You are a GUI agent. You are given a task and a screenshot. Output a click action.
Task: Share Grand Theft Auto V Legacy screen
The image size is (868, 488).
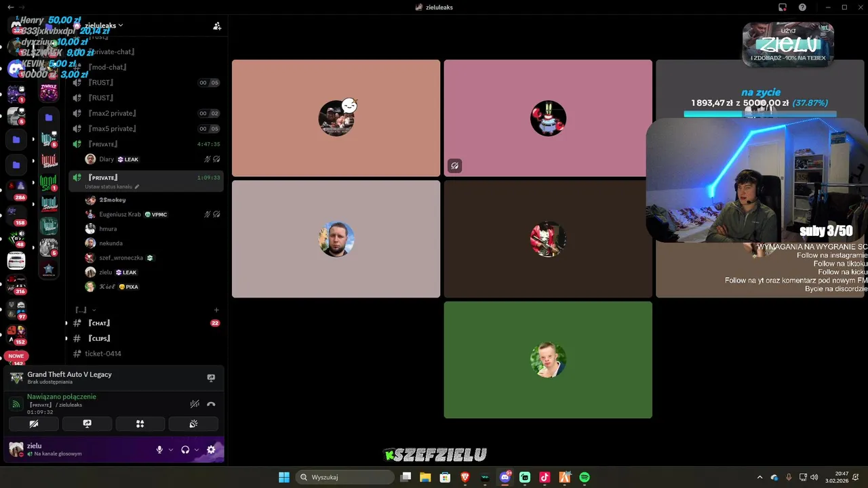click(x=211, y=378)
